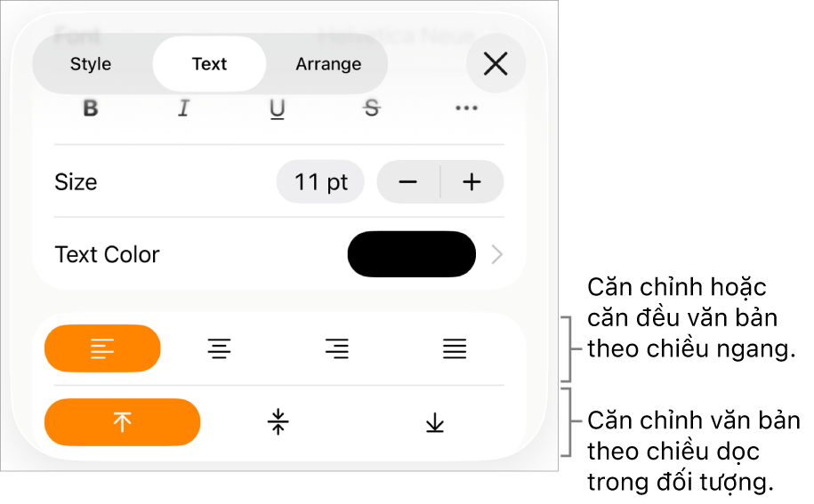814x504 pixels.
Task: Expand Text Color options chevron
Action: [x=496, y=254]
